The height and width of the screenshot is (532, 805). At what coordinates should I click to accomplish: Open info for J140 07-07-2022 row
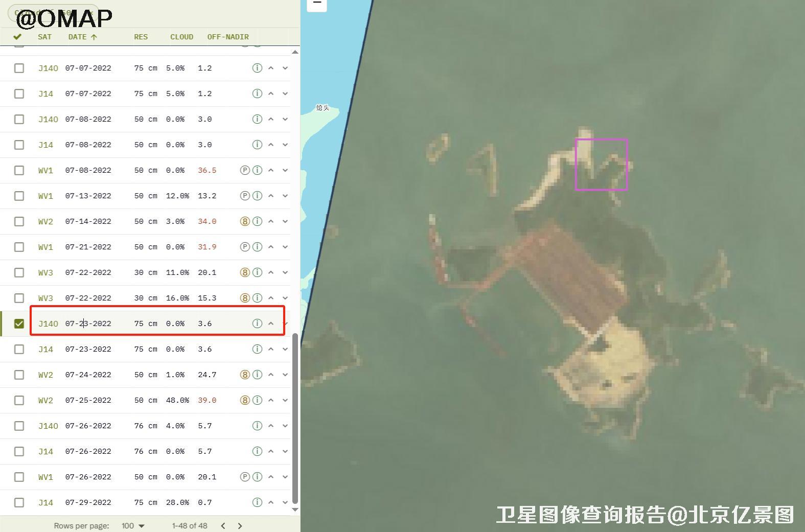[x=257, y=68]
